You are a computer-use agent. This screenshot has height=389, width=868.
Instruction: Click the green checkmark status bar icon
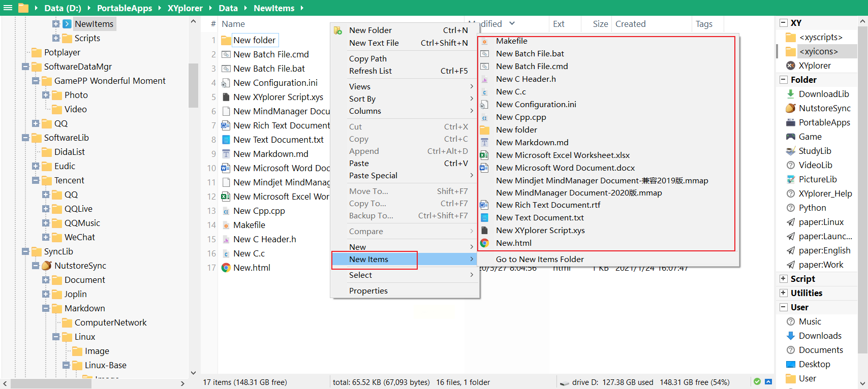click(x=757, y=382)
